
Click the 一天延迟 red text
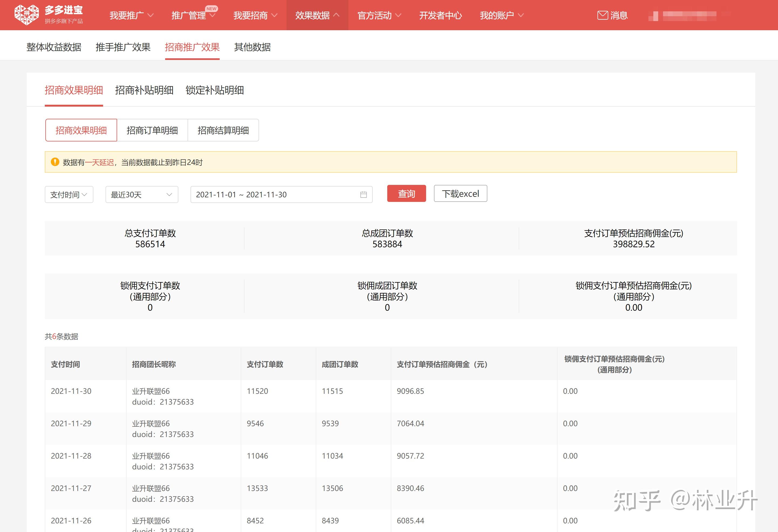[x=99, y=162]
